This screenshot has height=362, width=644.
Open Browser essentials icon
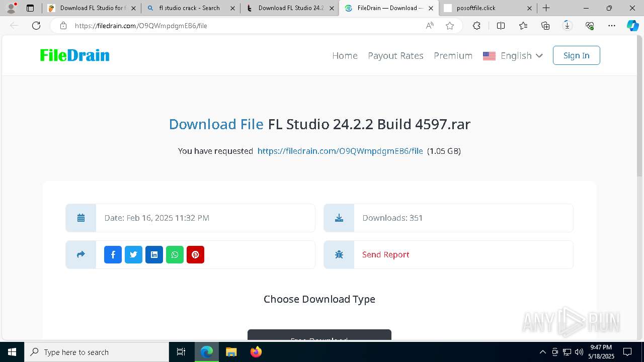click(x=590, y=26)
